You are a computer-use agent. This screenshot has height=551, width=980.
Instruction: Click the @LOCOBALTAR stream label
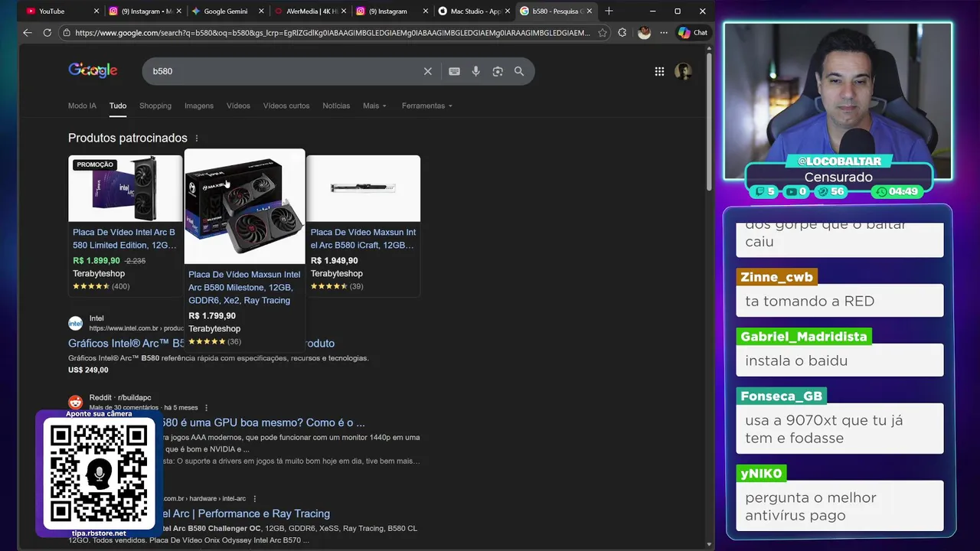(839, 161)
